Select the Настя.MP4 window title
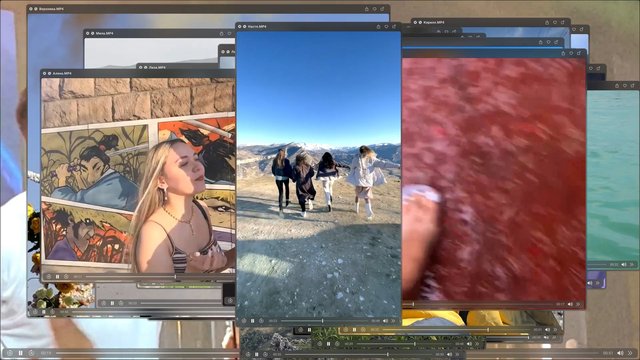The height and width of the screenshot is (360, 640). 257,27
